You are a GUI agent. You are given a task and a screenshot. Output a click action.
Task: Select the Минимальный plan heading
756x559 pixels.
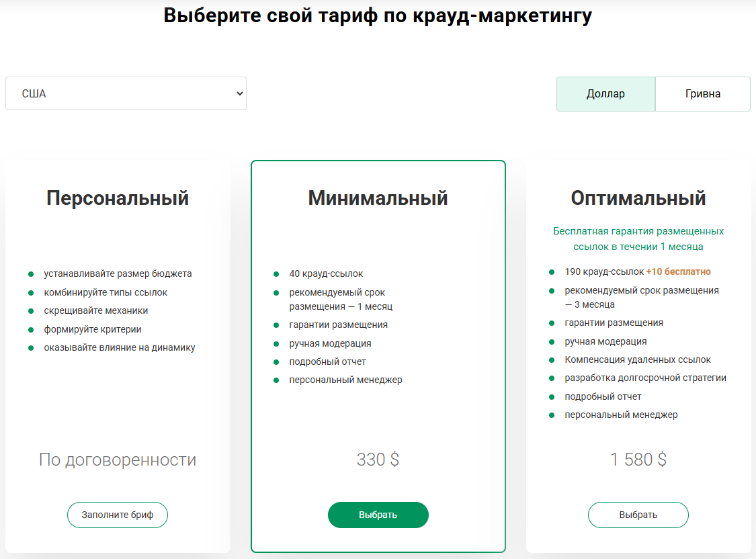(378, 198)
